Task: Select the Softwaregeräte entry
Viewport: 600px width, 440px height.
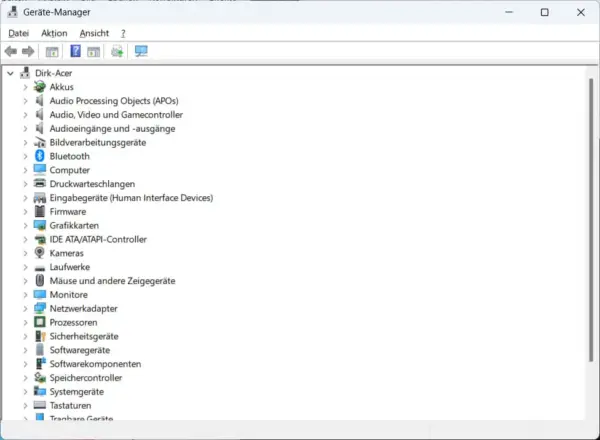Action: click(80, 350)
